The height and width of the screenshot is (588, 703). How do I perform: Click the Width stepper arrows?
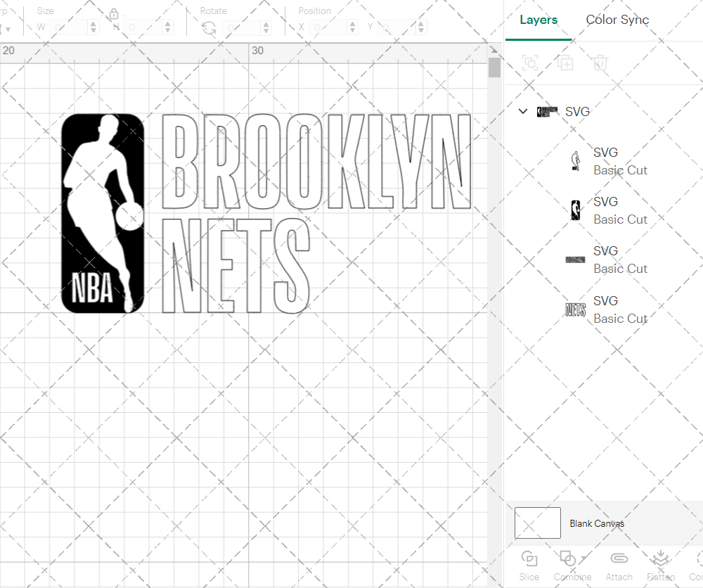point(93,27)
